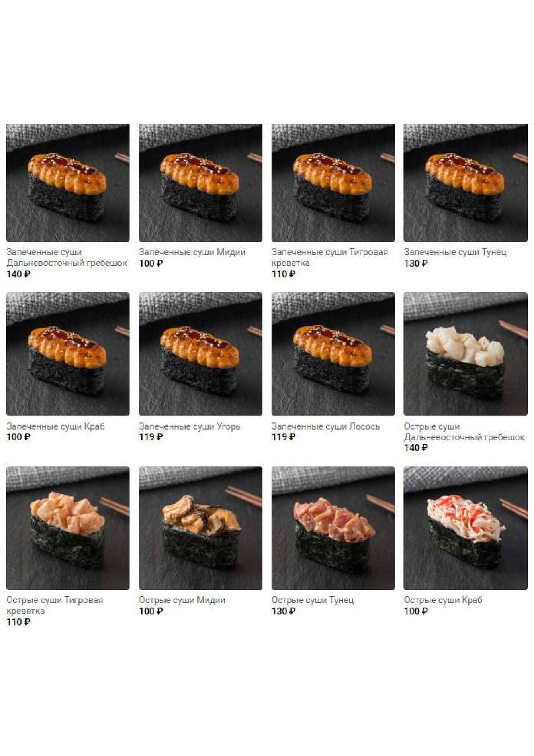Viewport: 534px width, 756px height.
Task: Open the Острые суши Мидии photo
Action: (200, 528)
